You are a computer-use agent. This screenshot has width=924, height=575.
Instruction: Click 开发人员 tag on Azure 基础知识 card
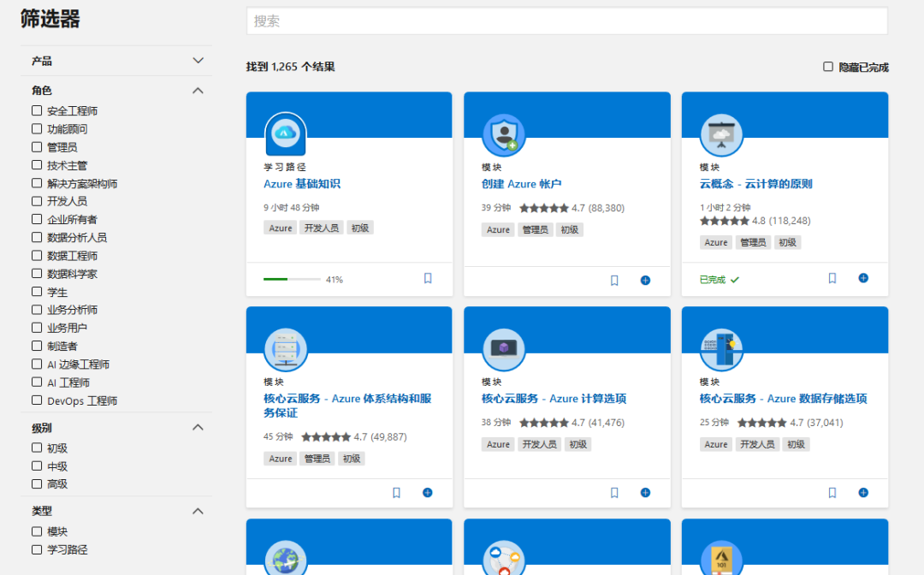[322, 228]
